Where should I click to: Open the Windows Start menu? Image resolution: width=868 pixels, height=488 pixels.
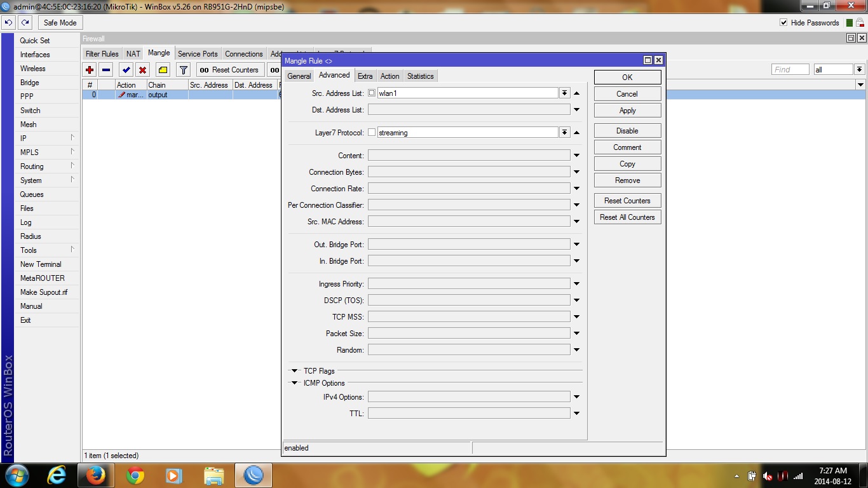(17, 475)
